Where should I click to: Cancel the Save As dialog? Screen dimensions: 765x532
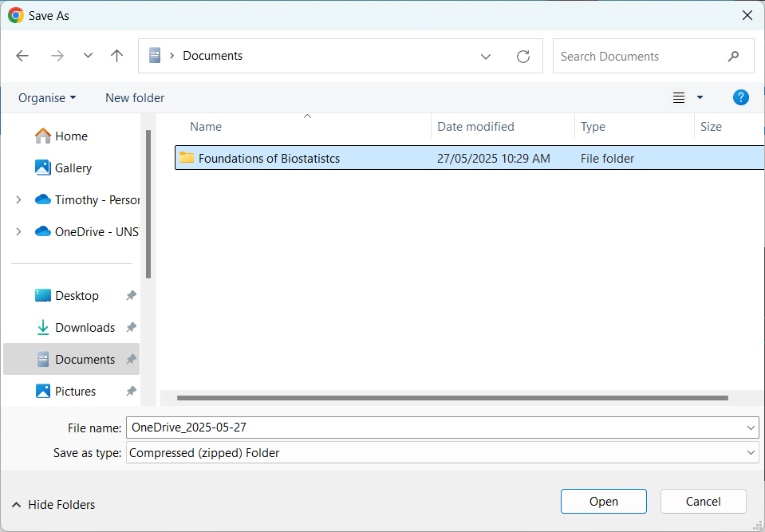pyautogui.click(x=703, y=502)
